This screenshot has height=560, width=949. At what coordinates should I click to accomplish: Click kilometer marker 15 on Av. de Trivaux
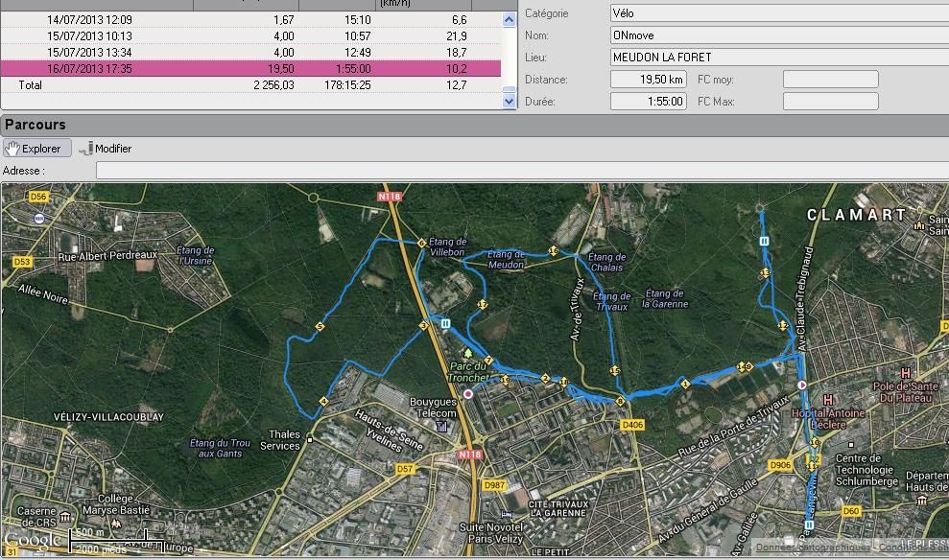[614, 370]
